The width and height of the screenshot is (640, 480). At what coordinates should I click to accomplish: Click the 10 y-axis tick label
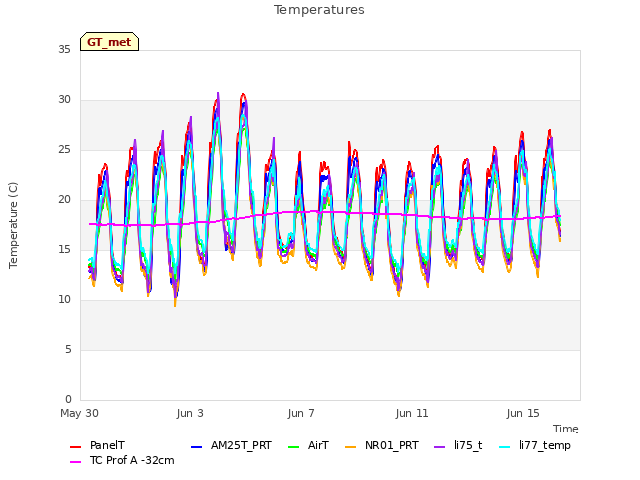pyautogui.click(x=64, y=300)
